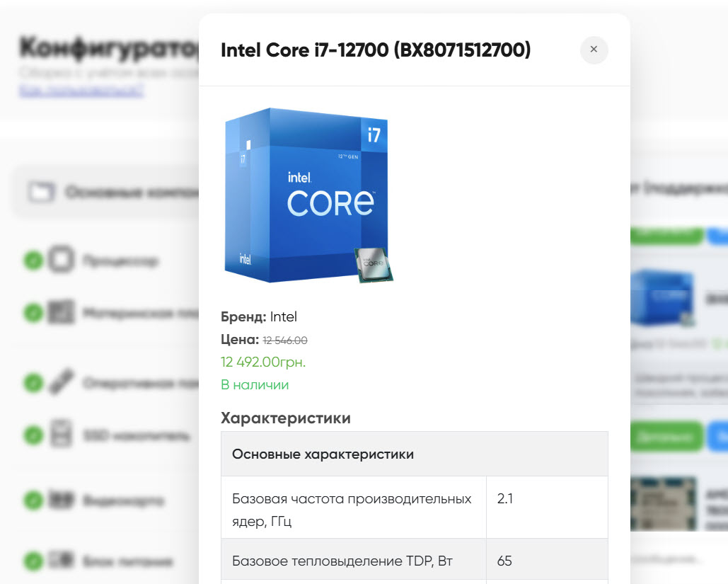
Task: Click the "Базовое тепловыделение TDP, Вт" cell
Action: pyautogui.click(x=354, y=561)
